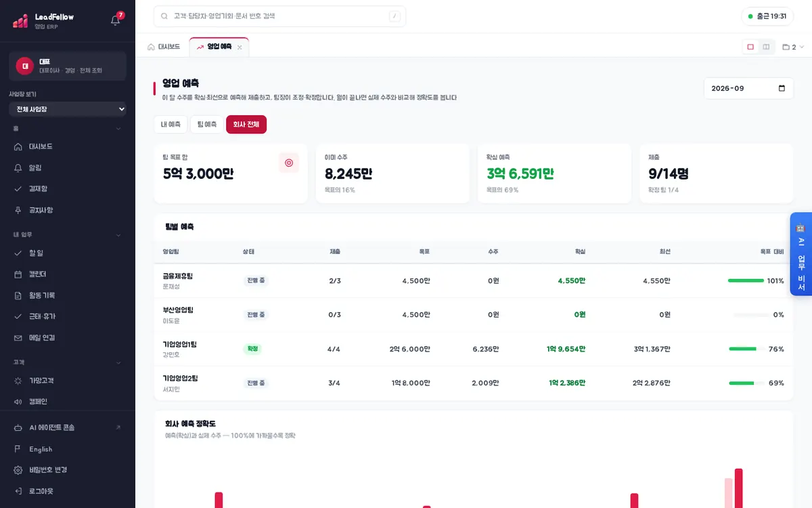Screen dimensions: 812x508
Task: Click the AI 에이전트 콘솔 robot icon
Action: coord(18,427)
